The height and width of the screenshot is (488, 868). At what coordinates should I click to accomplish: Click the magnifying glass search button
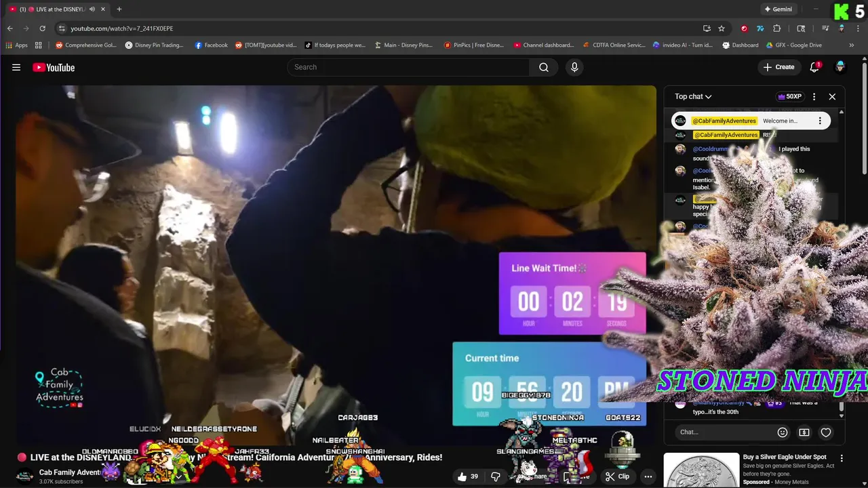[544, 67]
